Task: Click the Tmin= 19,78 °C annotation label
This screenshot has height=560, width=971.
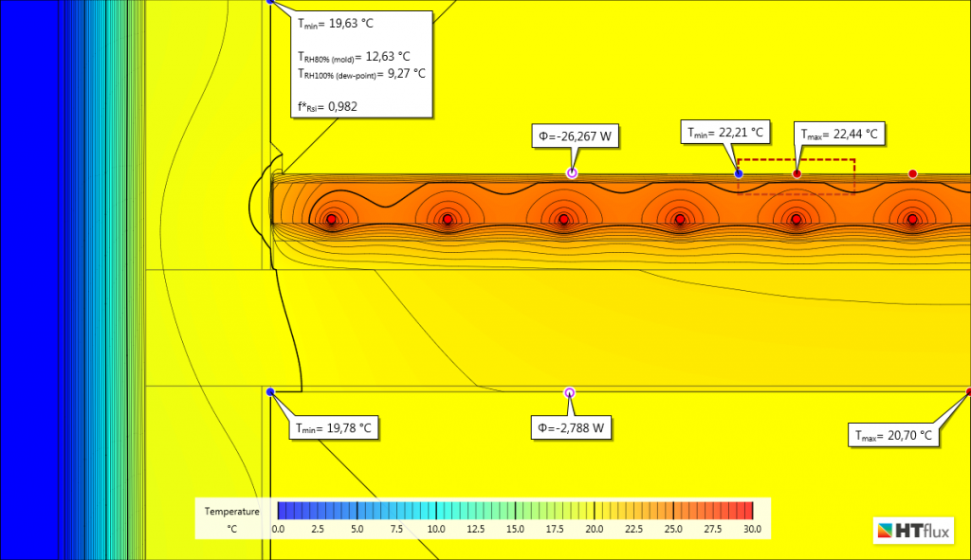Action: coord(333,427)
